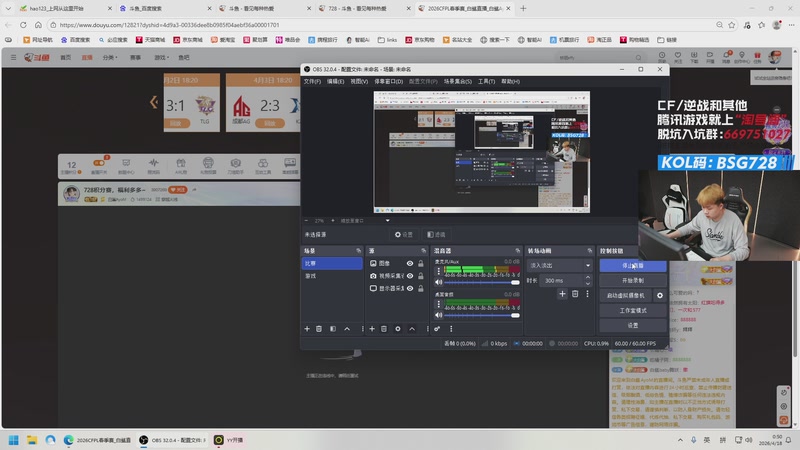Pop out the Audio Mixer dock icon

pos(518,251)
